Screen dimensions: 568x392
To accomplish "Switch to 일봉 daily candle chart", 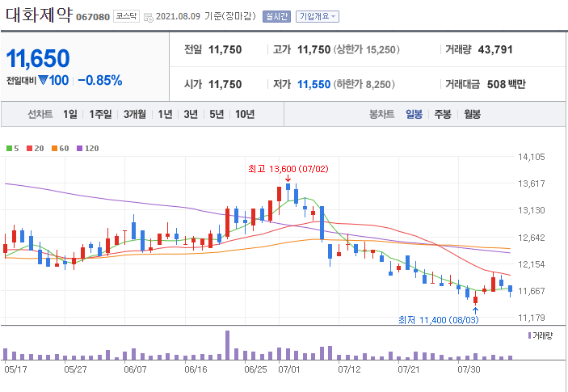I will point(414,115).
